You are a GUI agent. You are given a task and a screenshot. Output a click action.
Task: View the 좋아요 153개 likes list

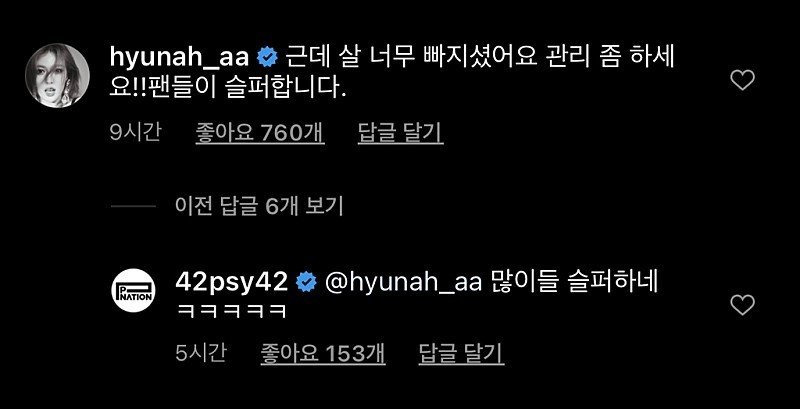(x=322, y=353)
